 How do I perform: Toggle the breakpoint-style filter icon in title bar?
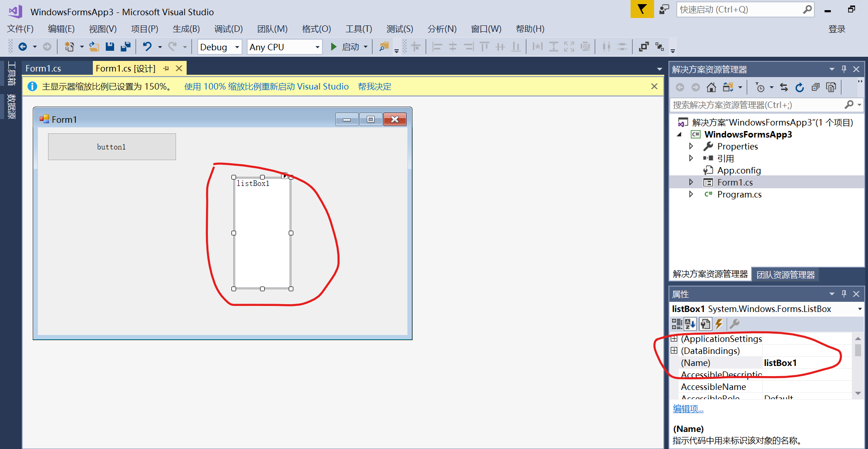pos(642,9)
